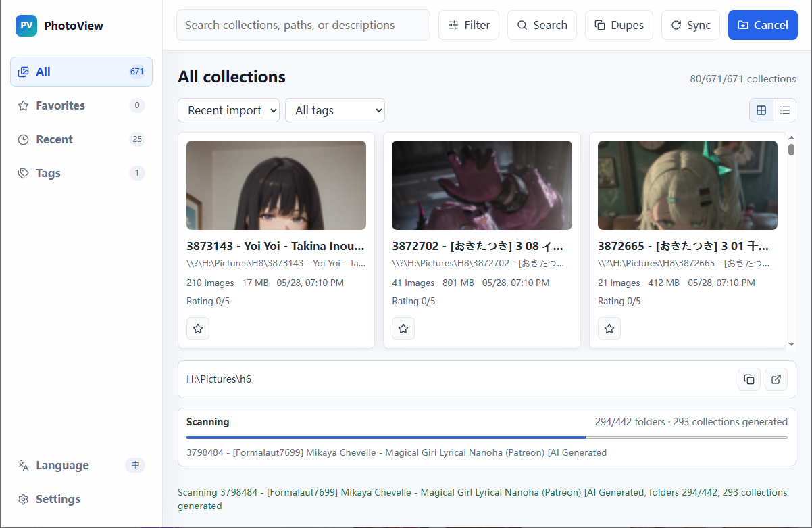Click the '210 images' text
Image resolution: width=812 pixels, height=528 pixels.
tap(210, 283)
